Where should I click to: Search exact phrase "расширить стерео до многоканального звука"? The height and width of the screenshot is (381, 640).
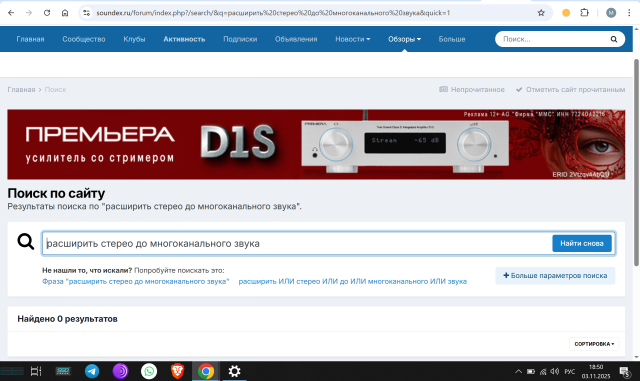[x=136, y=281]
